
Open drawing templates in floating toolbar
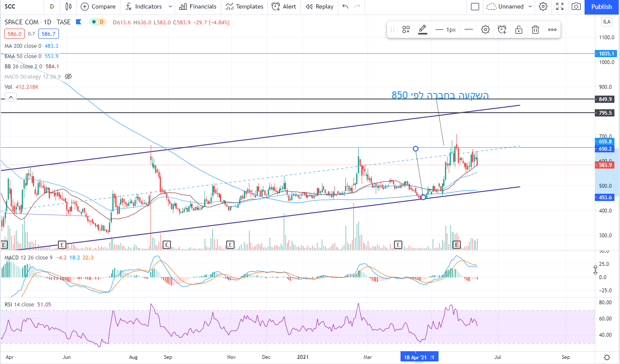coord(406,29)
